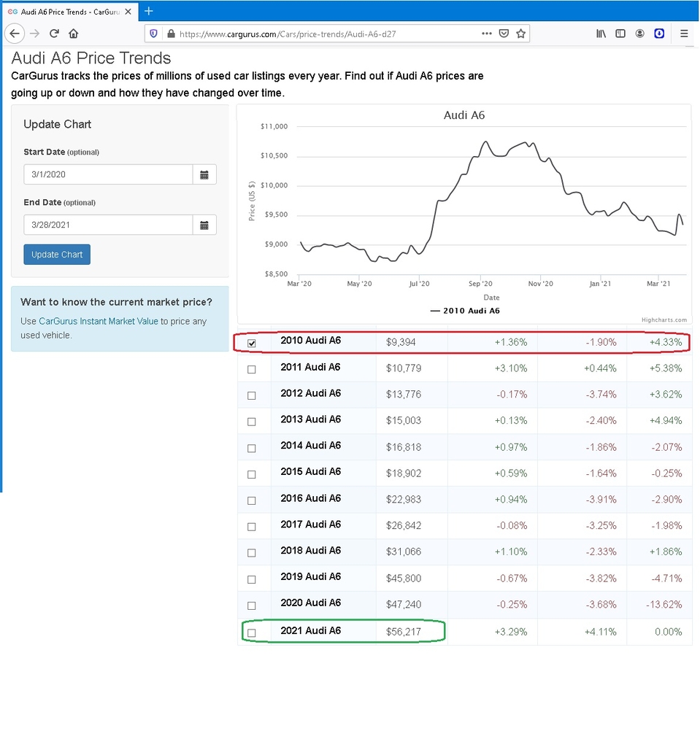Click the End Date input field

[x=108, y=225]
